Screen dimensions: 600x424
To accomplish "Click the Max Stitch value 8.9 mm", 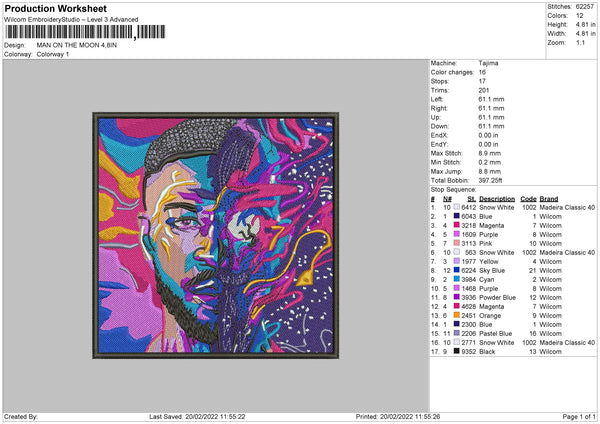I will coord(489,153).
